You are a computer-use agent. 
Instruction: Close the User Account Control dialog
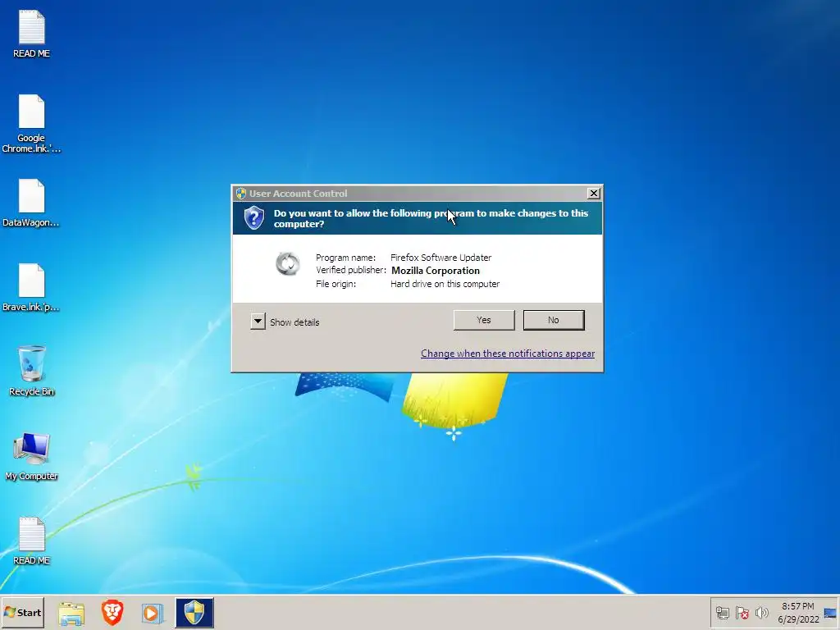point(594,194)
